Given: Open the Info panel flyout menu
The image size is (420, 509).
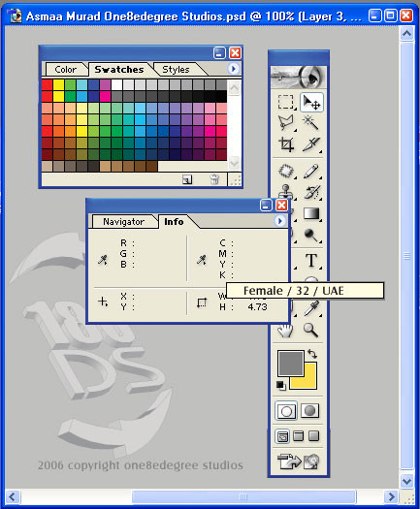Looking at the screenshot, I should click(x=279, y=221).
